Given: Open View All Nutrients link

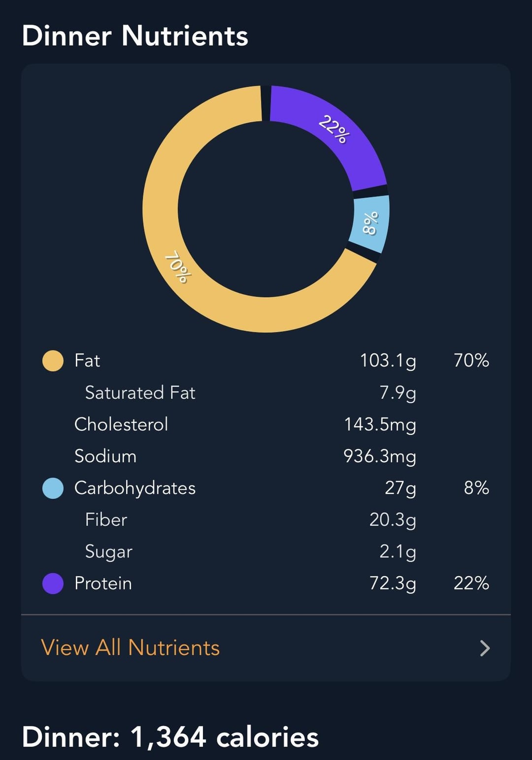Looking at the screenshot, I should pyautogui.click(x=131, y=648).
